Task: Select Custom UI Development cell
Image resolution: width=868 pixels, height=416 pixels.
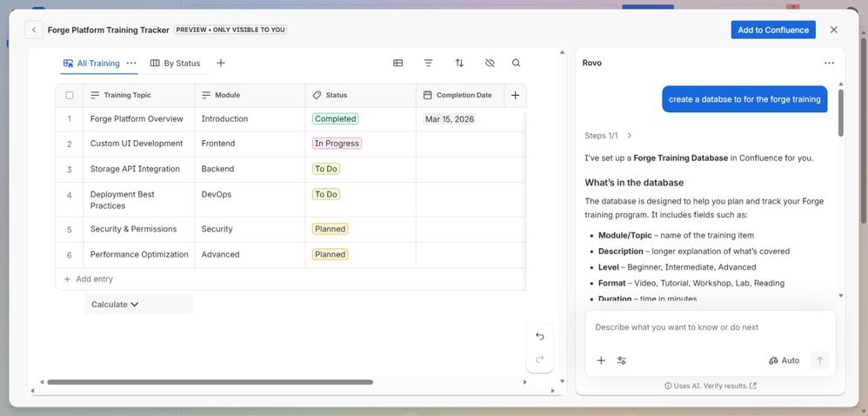Action: 139,144
